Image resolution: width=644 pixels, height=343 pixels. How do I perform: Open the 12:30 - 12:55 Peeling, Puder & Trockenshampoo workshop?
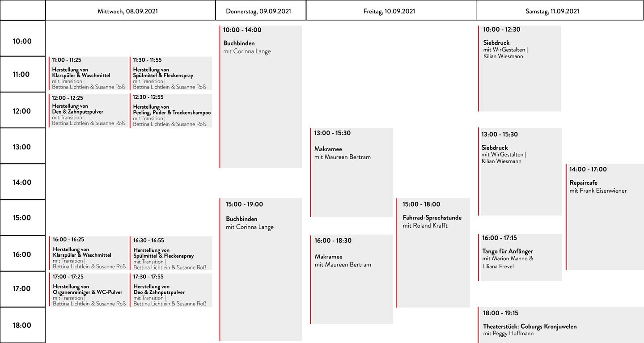(171, 110)
